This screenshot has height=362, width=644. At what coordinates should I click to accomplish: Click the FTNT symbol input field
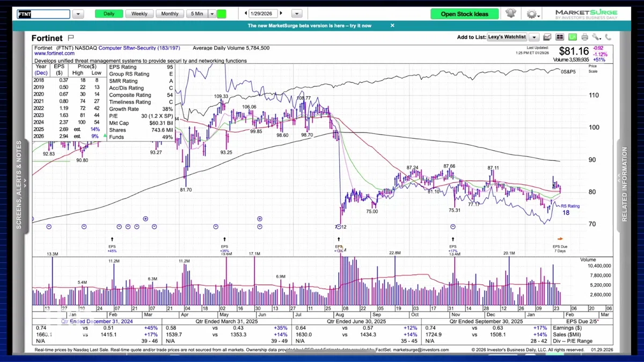pos(43,14)
